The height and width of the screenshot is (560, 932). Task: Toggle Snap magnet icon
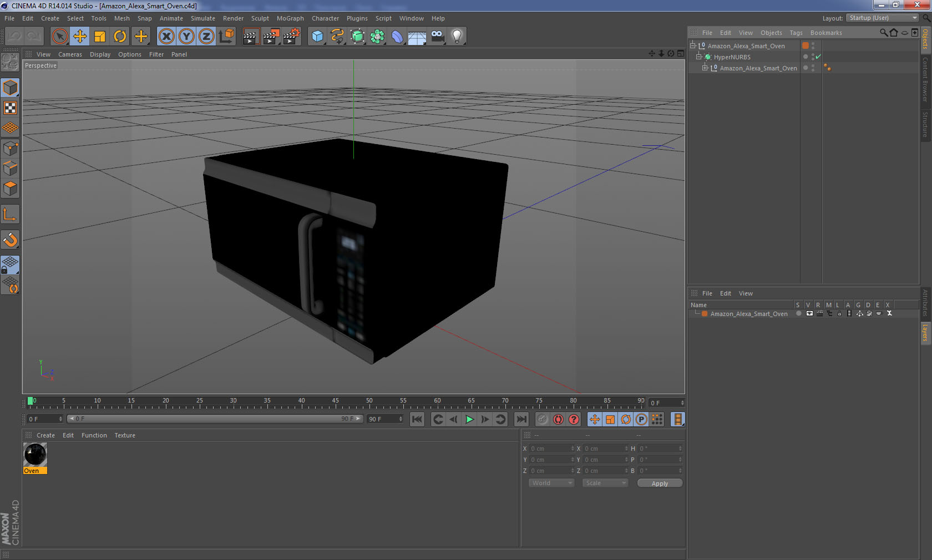(x=11, y=240)
